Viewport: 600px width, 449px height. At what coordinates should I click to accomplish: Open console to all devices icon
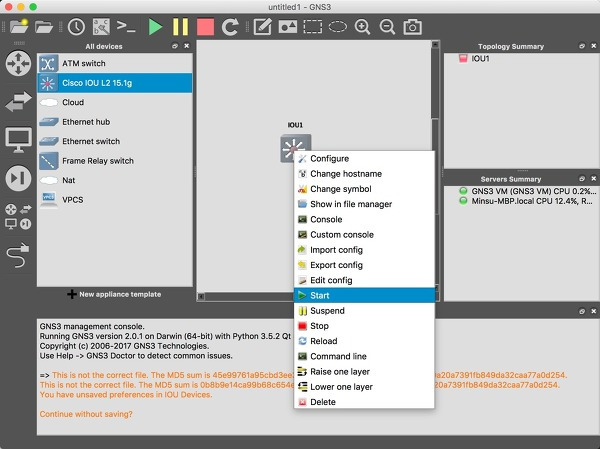(126, 27)
